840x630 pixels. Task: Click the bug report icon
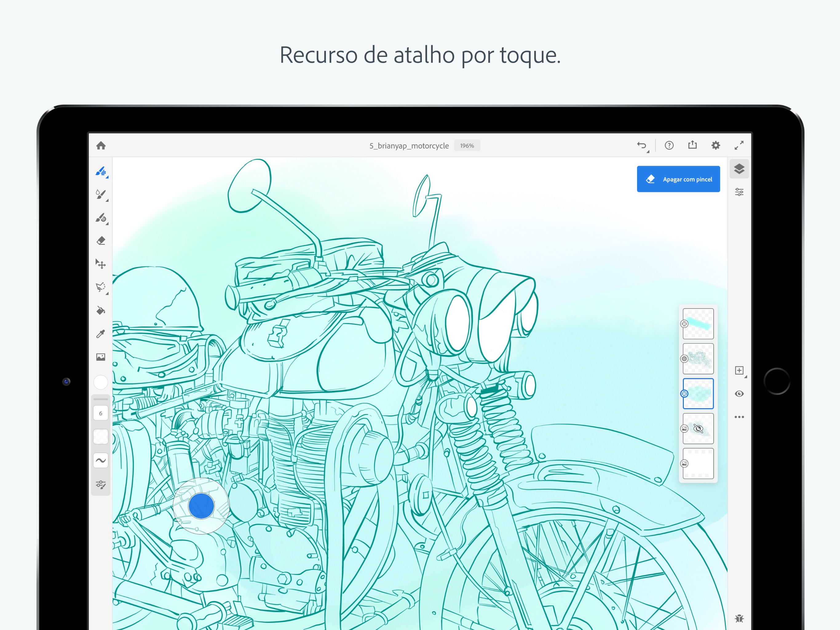point(739,619)
